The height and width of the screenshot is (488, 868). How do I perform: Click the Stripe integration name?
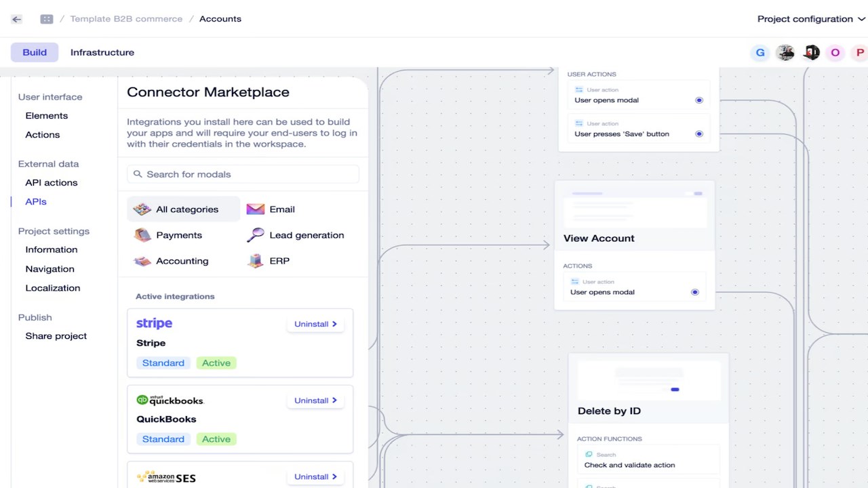click(151, 343)
